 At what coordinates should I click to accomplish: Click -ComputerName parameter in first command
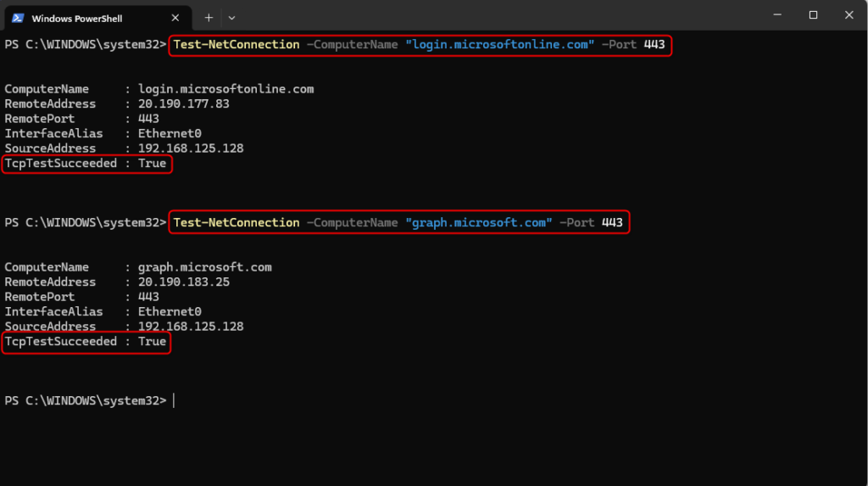[352, 45]
